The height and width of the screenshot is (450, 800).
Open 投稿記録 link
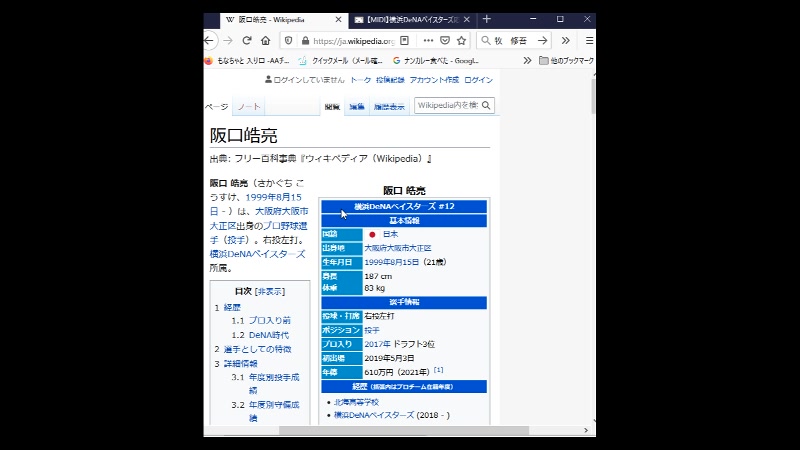(390, 80)
